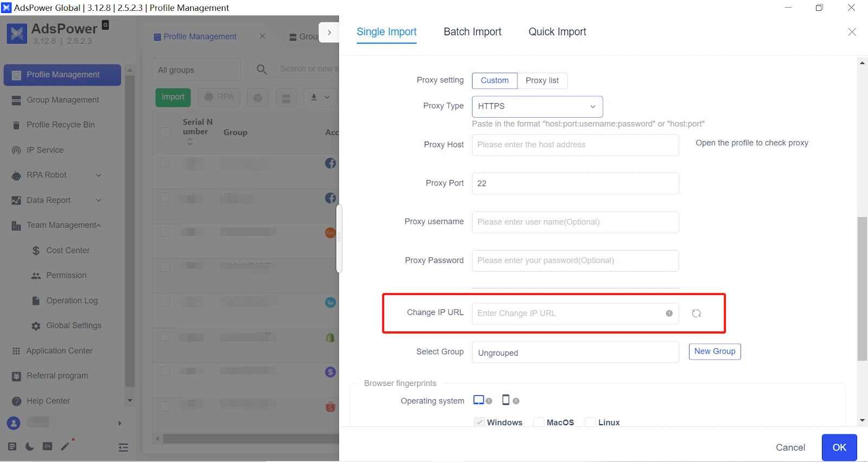The width and height of the screenshot is (868, 462).
Task: Click the Cancel button
Action: [x=790, y=447]
